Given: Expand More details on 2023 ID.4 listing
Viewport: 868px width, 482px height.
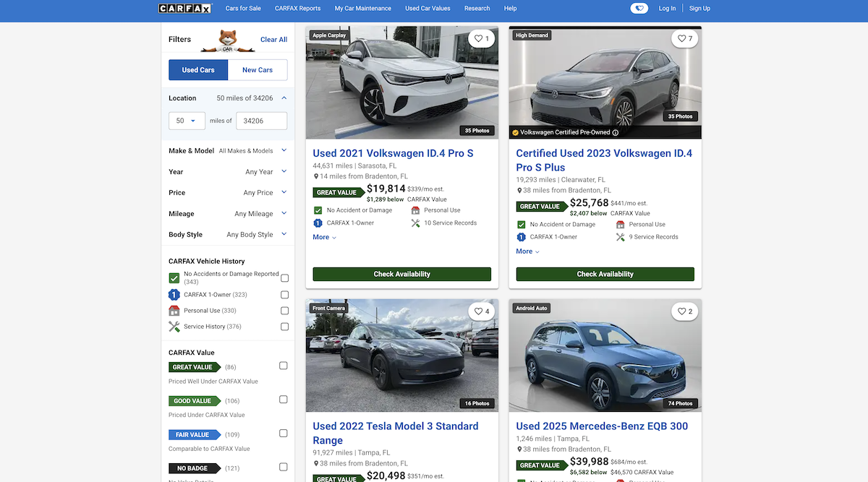Looking at the screenshot, I should coord(528,251).
